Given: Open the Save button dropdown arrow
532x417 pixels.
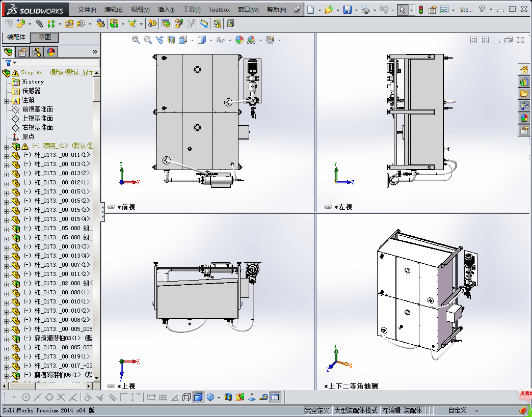Looking at the screenshot, I should point(356,10).
